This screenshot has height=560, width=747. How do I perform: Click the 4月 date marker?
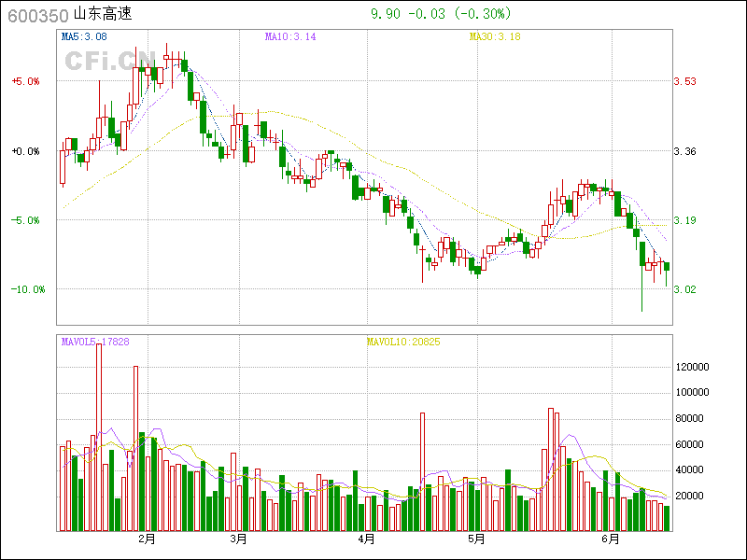click(x=366, y=539)
